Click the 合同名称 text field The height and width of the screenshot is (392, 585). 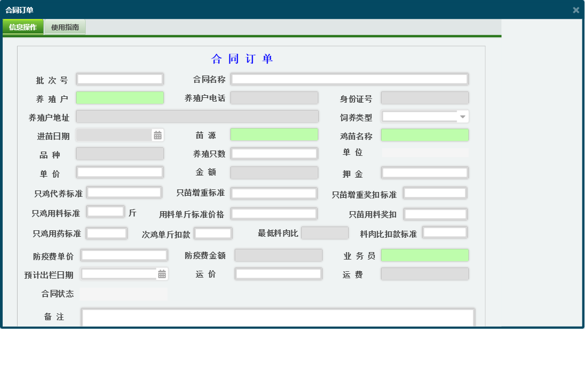[x=350, y=79]
